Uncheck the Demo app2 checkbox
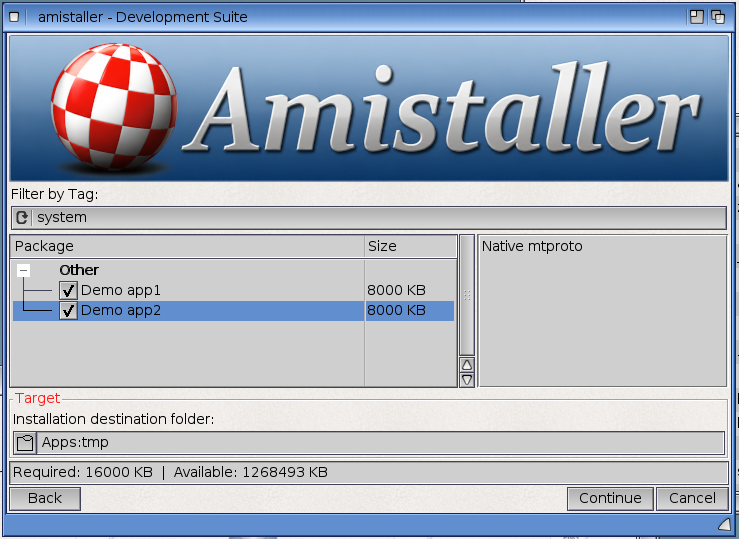 [x=68, y=310]
